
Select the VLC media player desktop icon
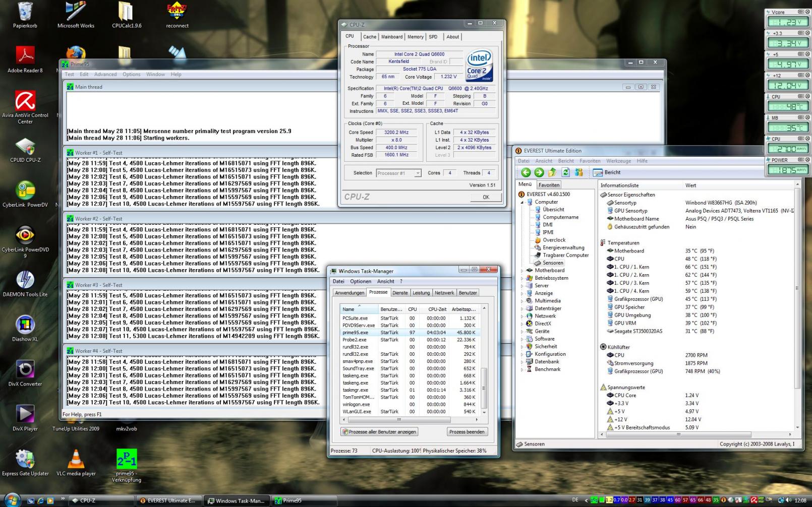76,463
